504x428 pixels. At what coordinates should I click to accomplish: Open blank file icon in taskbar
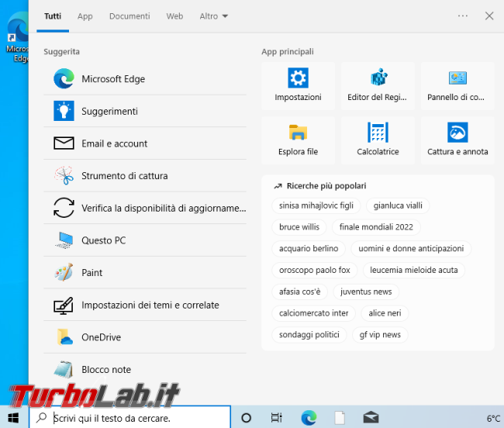tap(340, 418)
